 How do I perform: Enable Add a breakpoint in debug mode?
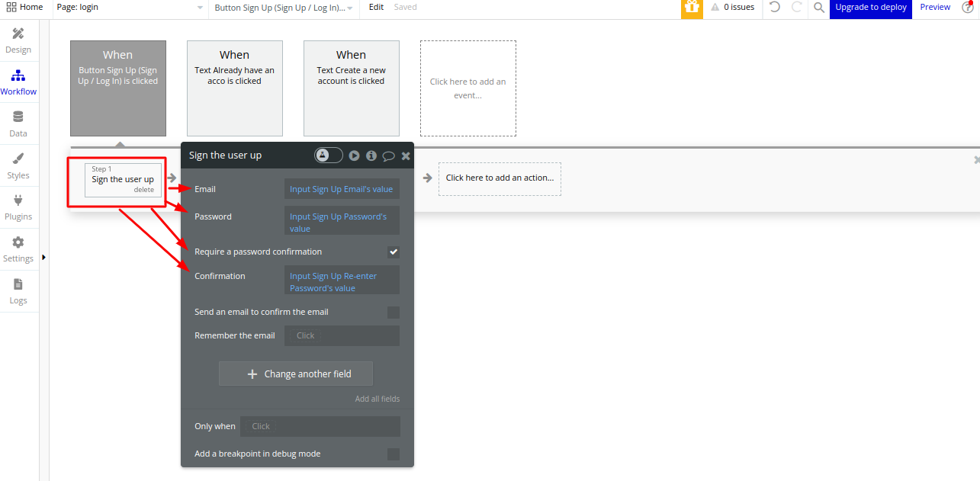click(394, 454)
